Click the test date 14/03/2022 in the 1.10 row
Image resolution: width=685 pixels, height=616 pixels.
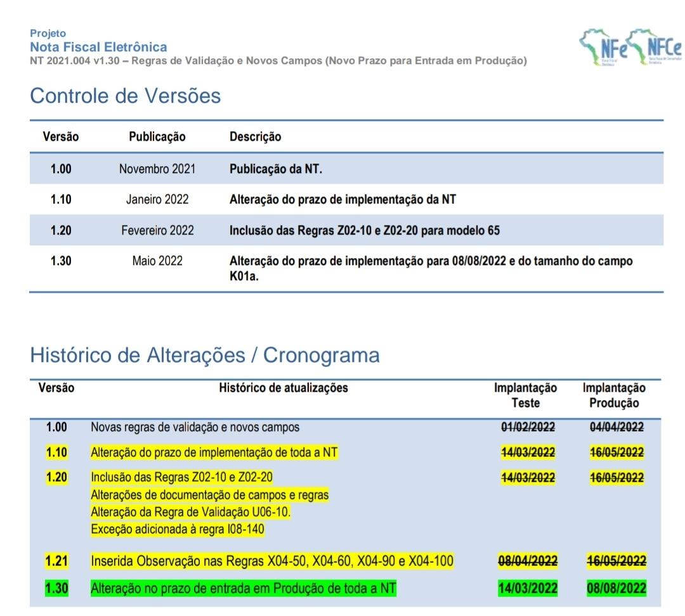coord(528,452)
